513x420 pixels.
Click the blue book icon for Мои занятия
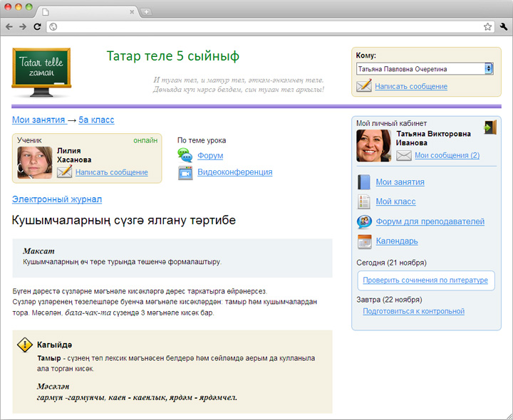click(x=364, y=182)
